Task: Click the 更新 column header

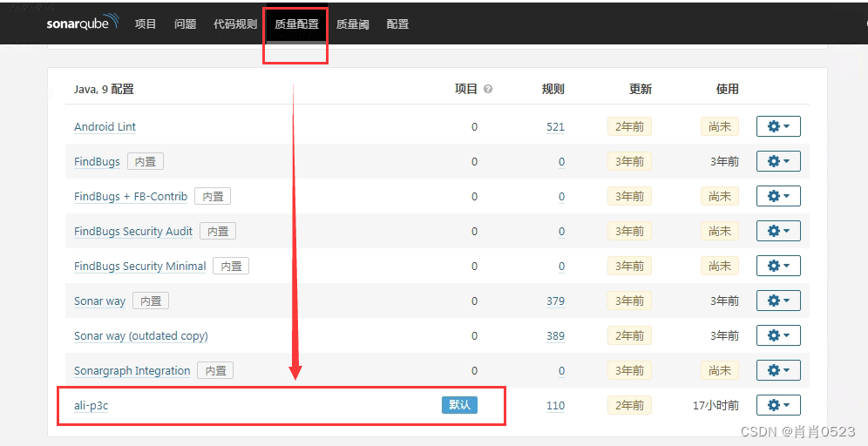Action: click(641, 89)
